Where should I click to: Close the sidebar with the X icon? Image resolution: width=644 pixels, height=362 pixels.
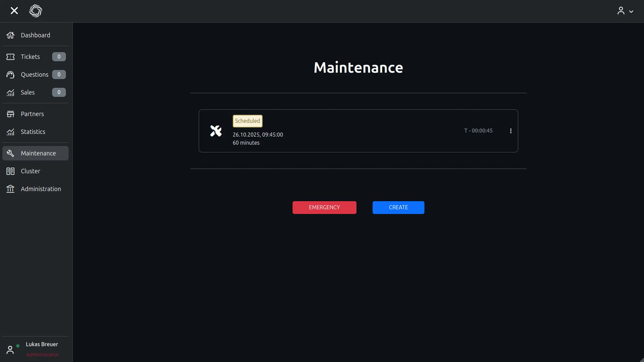(14, 11)
